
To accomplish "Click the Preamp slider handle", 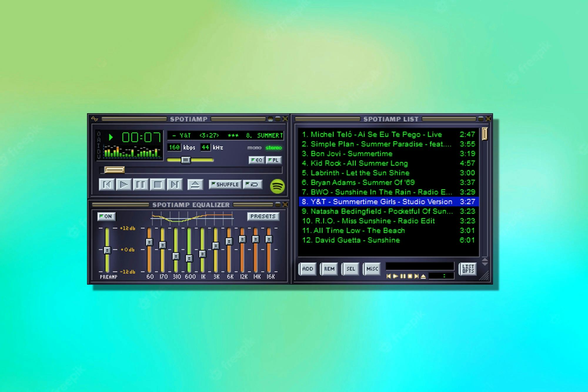I will click(107, 250).
